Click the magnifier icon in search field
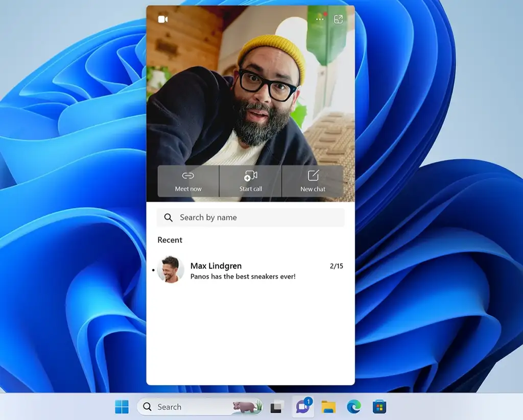Screen dimensions: 523x420 [168, 217]
